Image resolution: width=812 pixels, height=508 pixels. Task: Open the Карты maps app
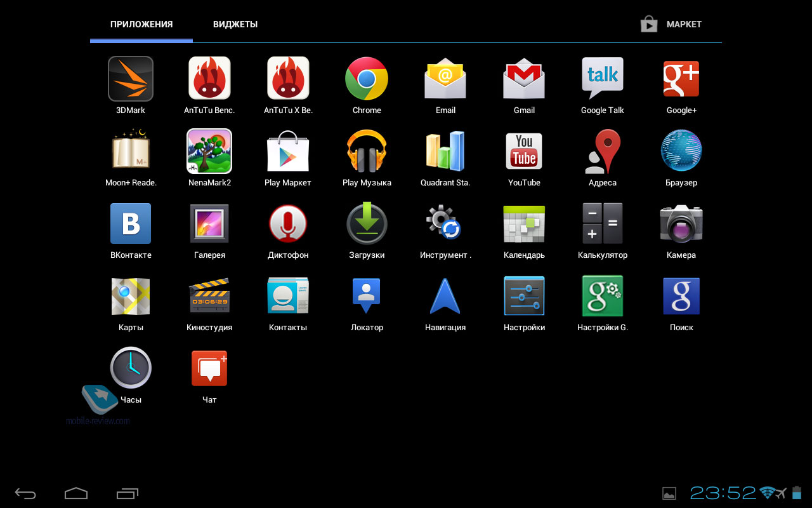(x=131, y=296)
